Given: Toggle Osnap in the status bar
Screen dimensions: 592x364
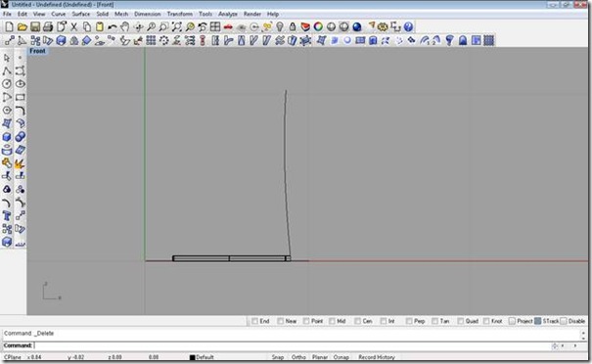Looking at the screenshot, I should (341, 357).
